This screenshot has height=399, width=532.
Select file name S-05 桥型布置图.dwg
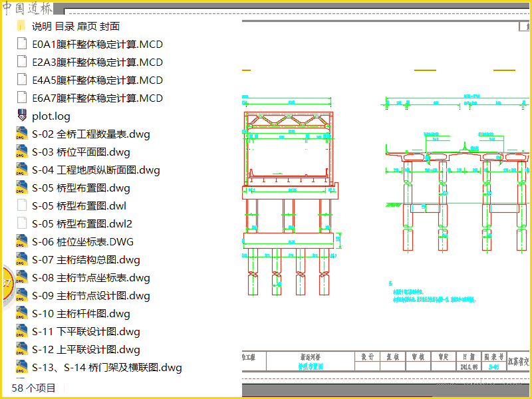tap(80, 188)
